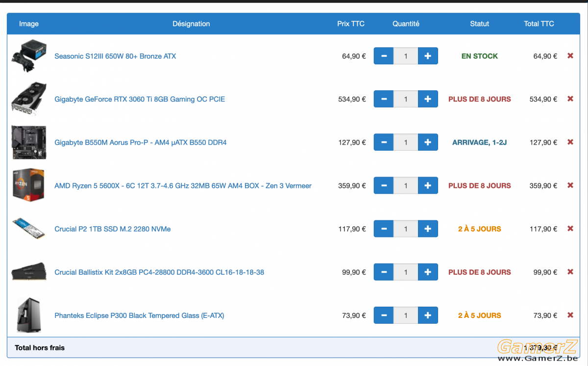
Task: Increase quantity of Crucial P2 1TB SSD
Action: coord(428,229)
